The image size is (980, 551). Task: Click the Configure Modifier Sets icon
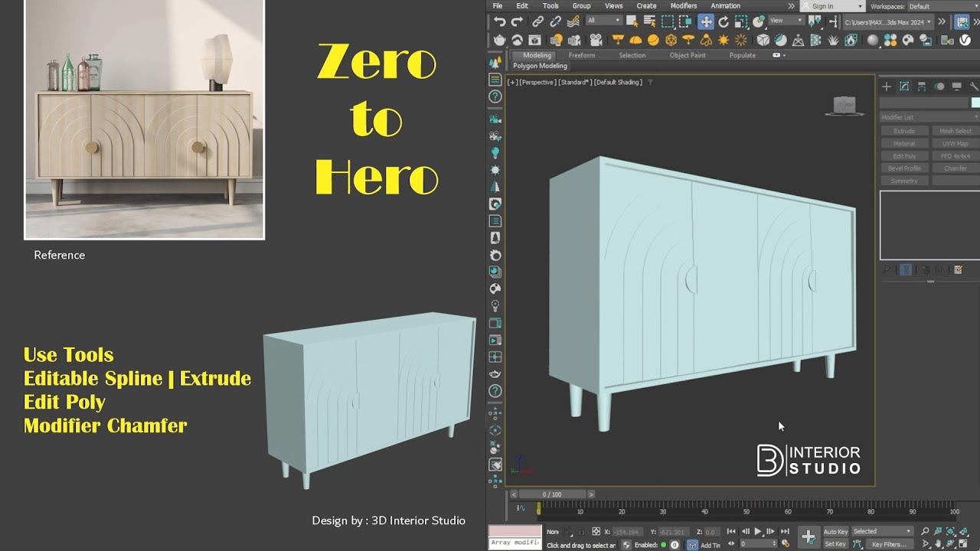[x=958, y=269]
